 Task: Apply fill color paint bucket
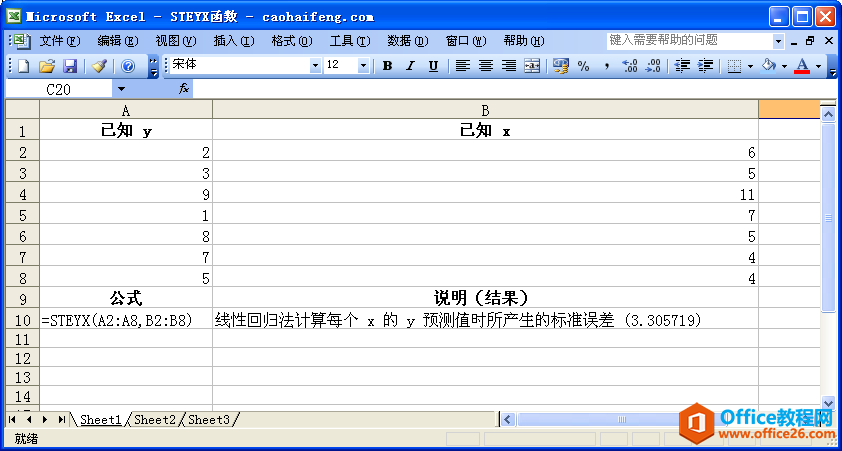769,66
